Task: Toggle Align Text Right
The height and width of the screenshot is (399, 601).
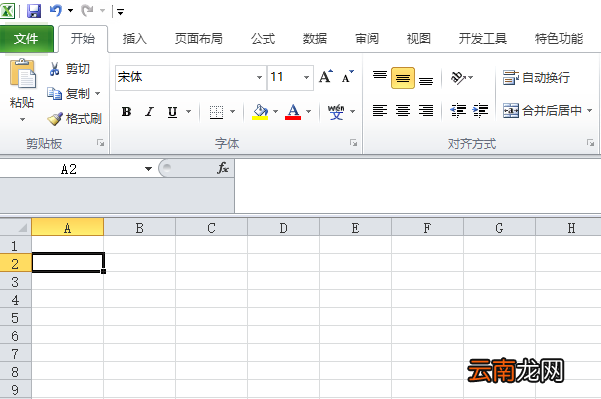Action: 426,111
